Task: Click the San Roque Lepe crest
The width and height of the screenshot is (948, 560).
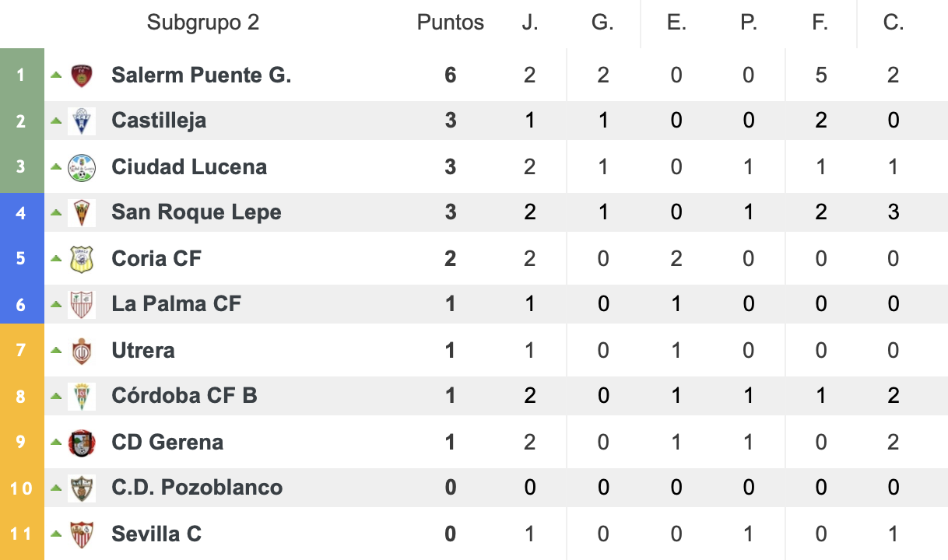Action: [81, 212]
